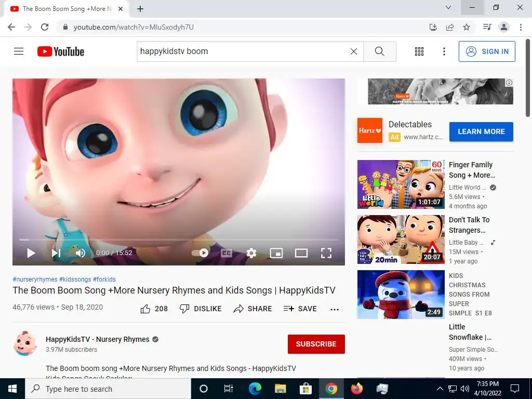The image size is (532, 399).
Task: Like the video with thumbs up
Action: (x=154, y=309)
